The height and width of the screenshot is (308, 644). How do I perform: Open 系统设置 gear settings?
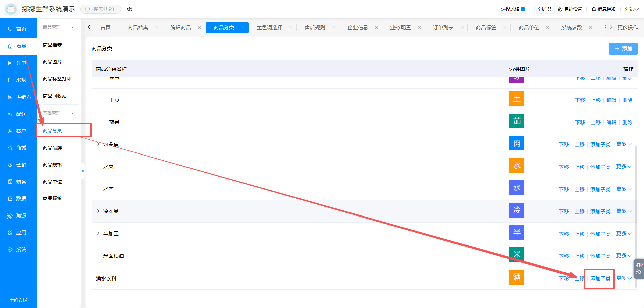tap(570, 9)
